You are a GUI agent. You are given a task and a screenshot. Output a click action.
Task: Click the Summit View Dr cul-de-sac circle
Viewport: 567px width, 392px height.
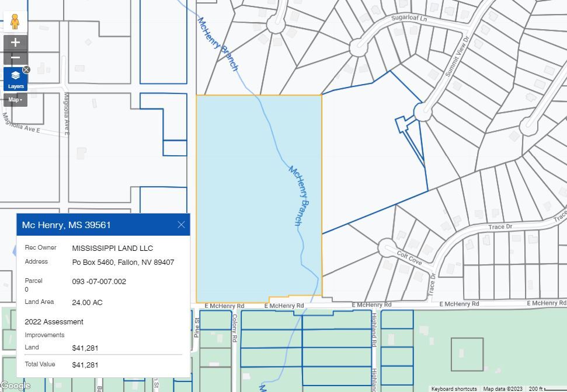pyautogui.click(x=423, y=111)
